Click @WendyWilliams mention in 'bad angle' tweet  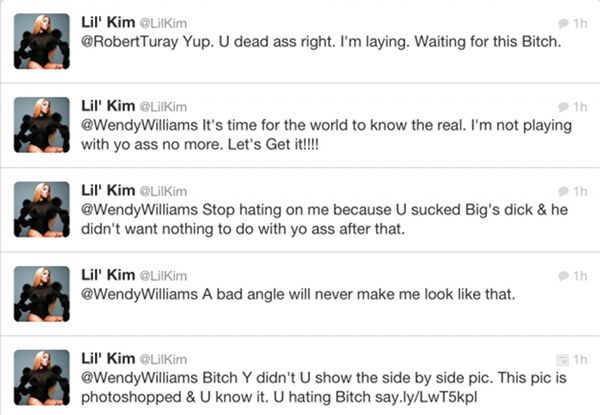tap(139, 294)
